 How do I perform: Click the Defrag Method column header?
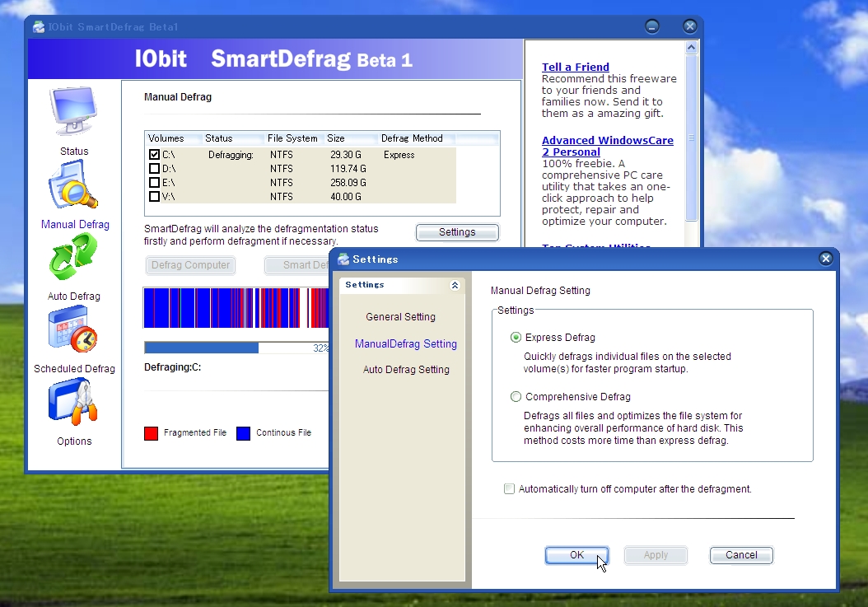click(417, 138)
